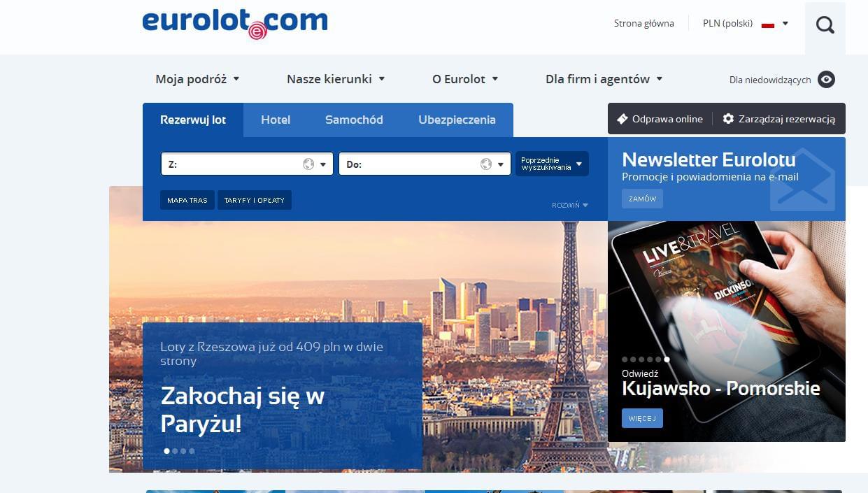Click the eurolot.com logo
The height and width of the screenshot is (493, 868).
click(x=234, y=22)
